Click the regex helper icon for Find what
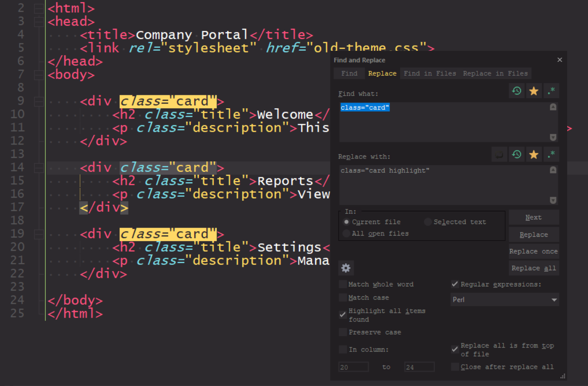Viewport: 588px width, 386px height. point(551,91)
